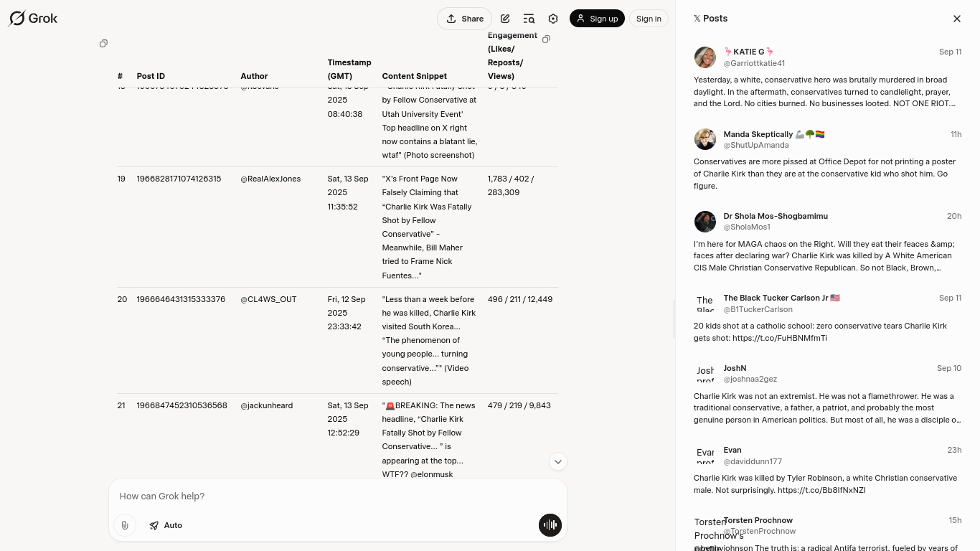The height and width of the screenshot is (551, 980).
Task: Select author @RealAlexJones cell
Action: tap(270, 179)
